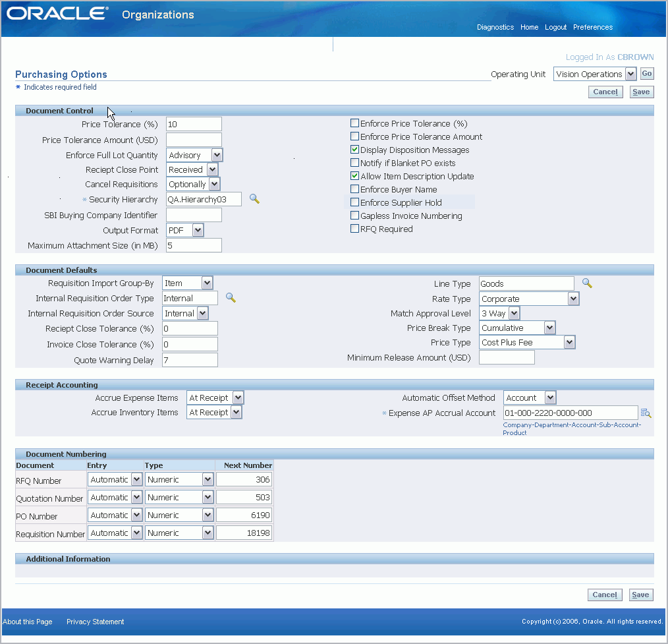
Task: Open Privacy Statement link
Action: click(95, 622)
